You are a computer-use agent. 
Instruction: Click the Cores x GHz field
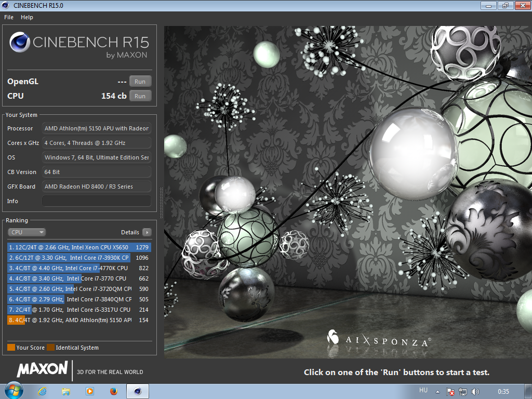pos(96,143)
